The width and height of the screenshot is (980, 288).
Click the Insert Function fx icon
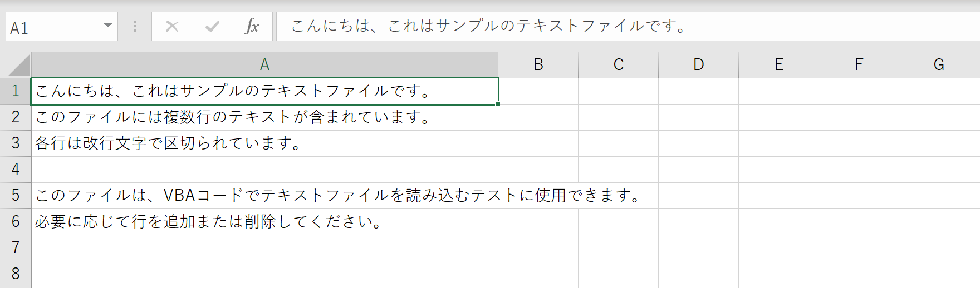coord(252,26)
